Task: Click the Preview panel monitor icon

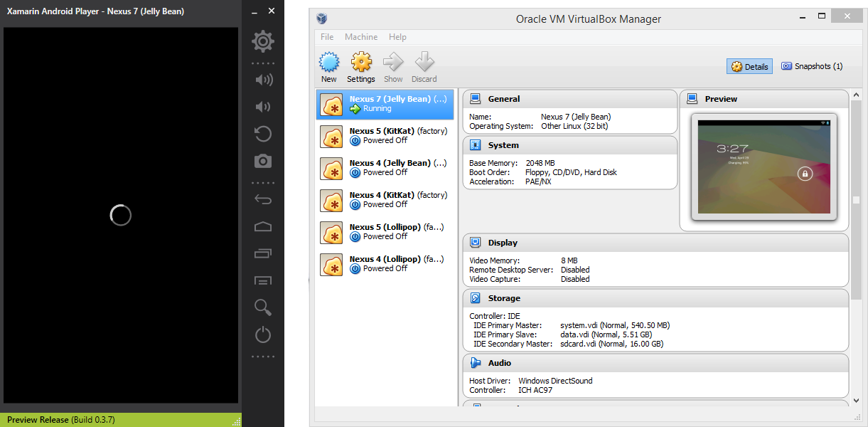Action: point(692,99)
